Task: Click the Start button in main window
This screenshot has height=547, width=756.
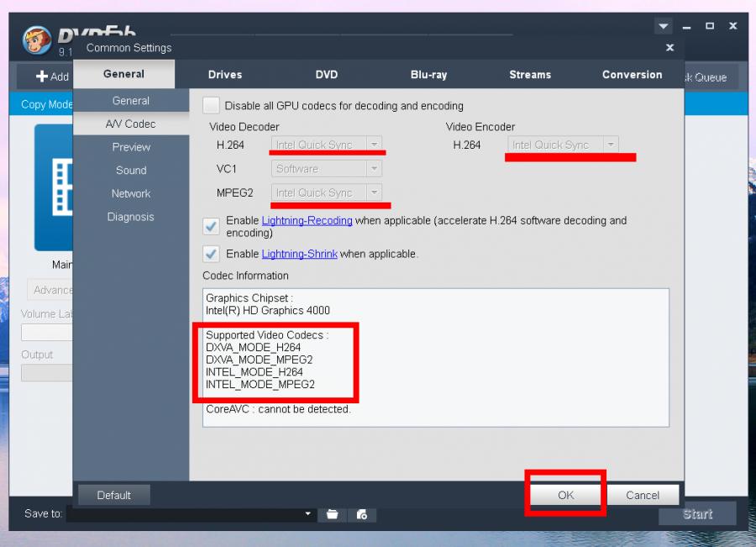Action: coord(697,513)
